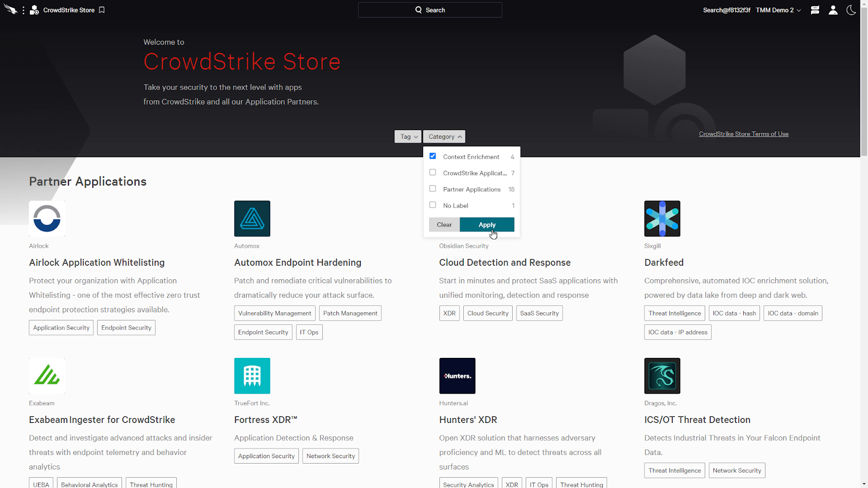The width and height of the screenshot is (868, 488).
Task: Click the vertical page scrollbar thumb
Action: tap(864, 81)
